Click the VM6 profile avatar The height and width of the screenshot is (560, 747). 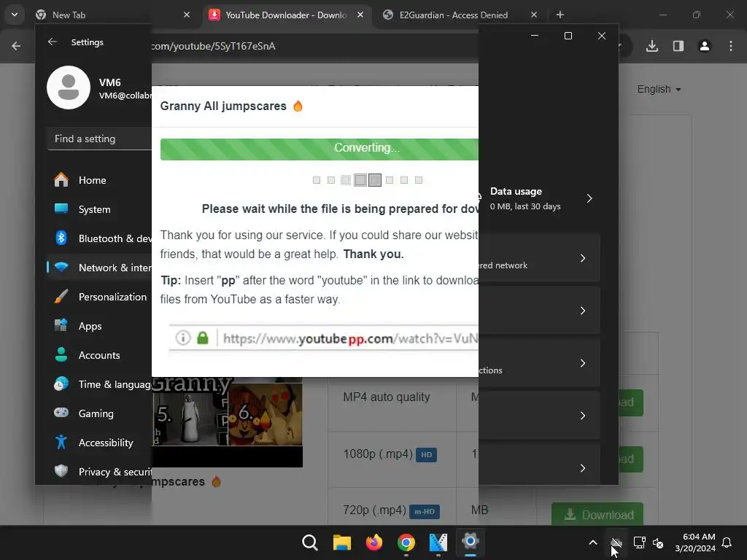tap(69, 87)
